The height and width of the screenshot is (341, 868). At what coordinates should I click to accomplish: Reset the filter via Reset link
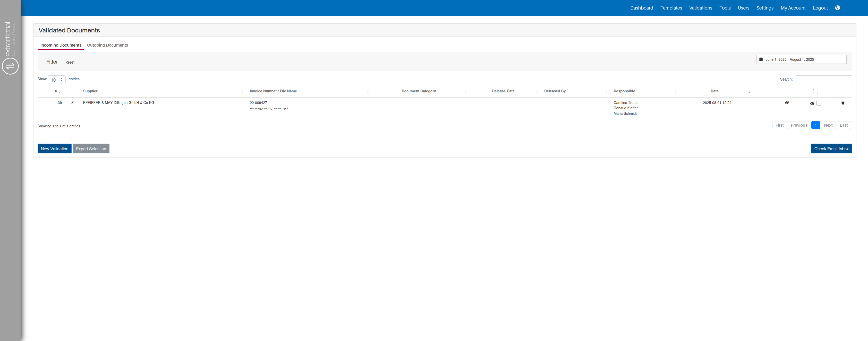click(70, 62)
